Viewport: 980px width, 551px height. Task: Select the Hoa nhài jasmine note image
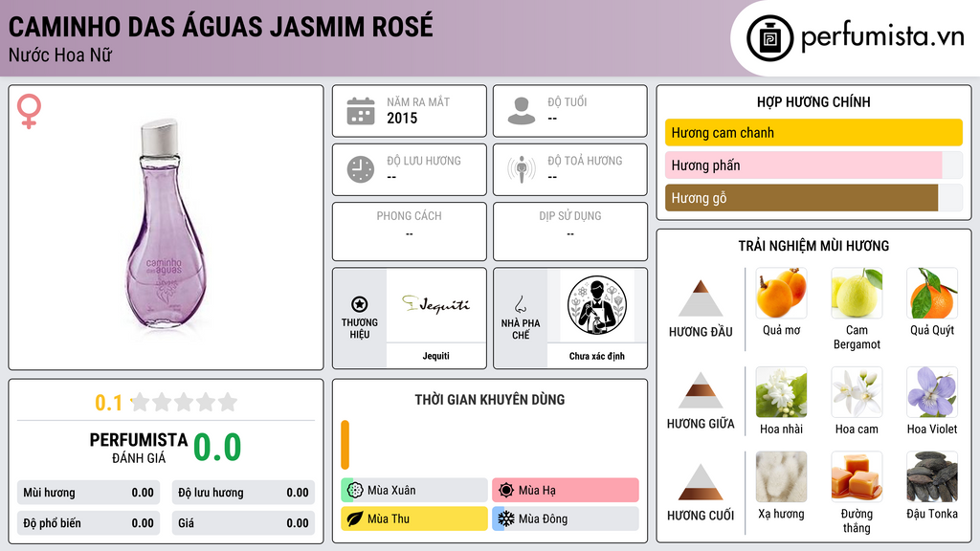pyautogui.click(x=781, y=391)
